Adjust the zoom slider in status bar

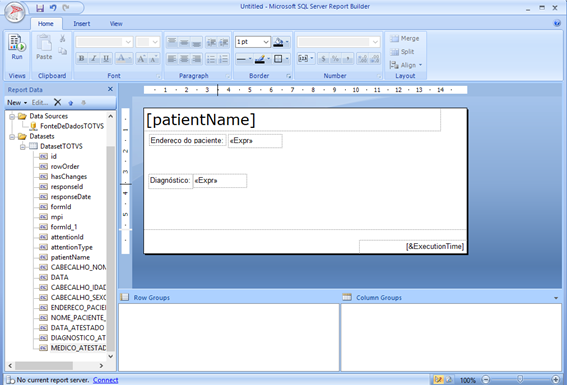(x=520, y=379)
